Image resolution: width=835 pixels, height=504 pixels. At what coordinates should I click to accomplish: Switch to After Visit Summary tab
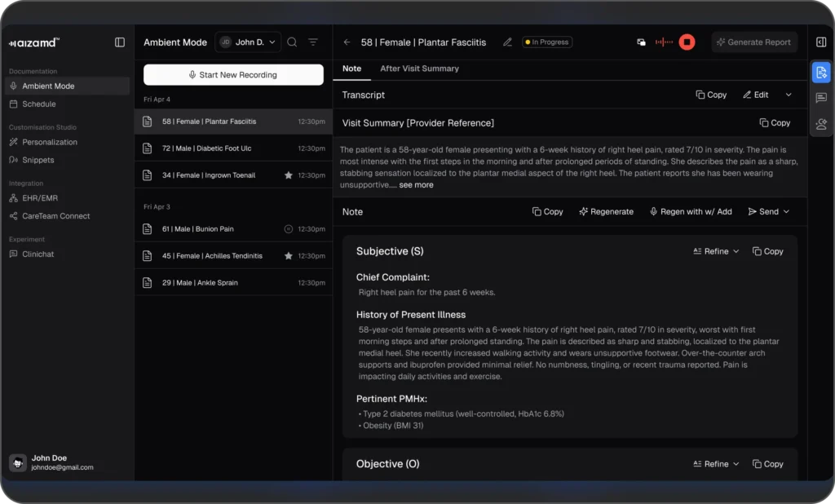(419, 69)
